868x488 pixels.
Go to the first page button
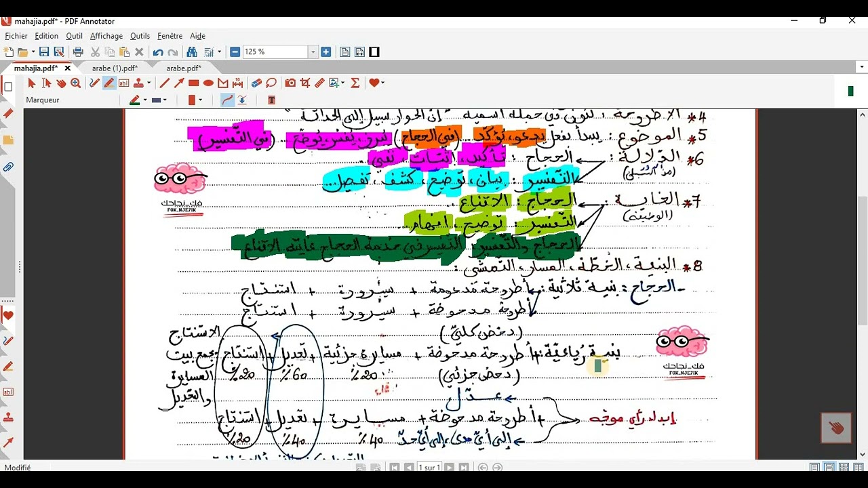395,468
